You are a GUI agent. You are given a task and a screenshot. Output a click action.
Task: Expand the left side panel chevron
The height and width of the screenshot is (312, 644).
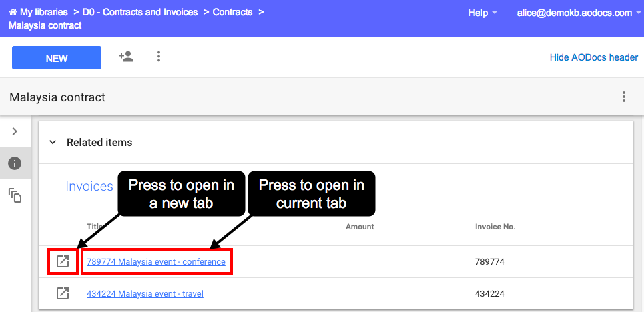[15, 131]
